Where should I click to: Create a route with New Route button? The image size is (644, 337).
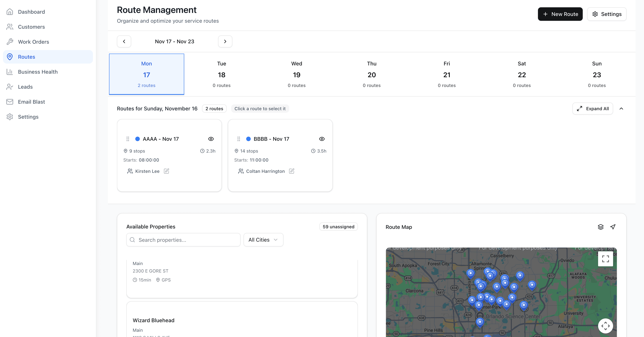pos(560,14)
